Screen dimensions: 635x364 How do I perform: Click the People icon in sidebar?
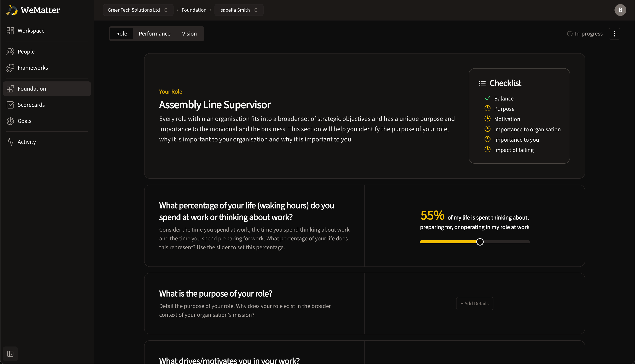[x=10, y=52]
